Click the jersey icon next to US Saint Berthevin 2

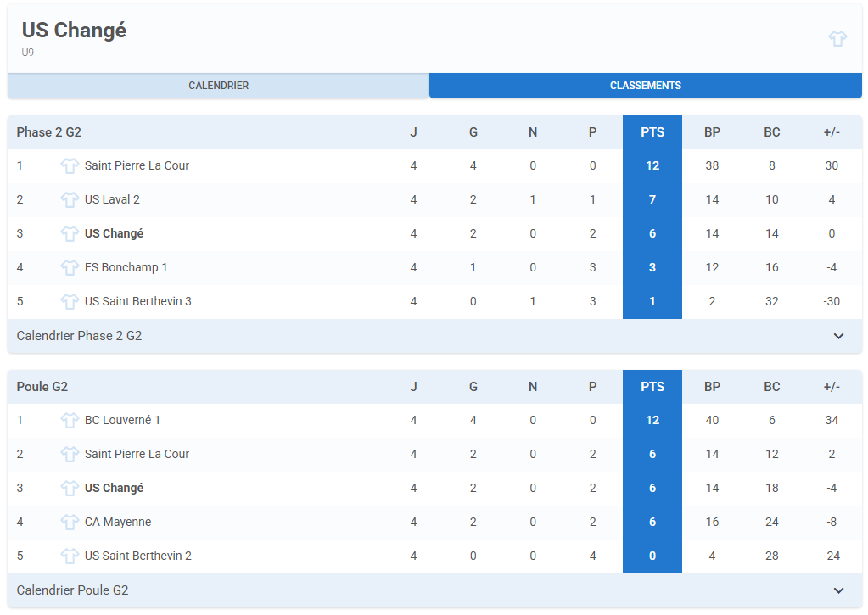(70, 556)
